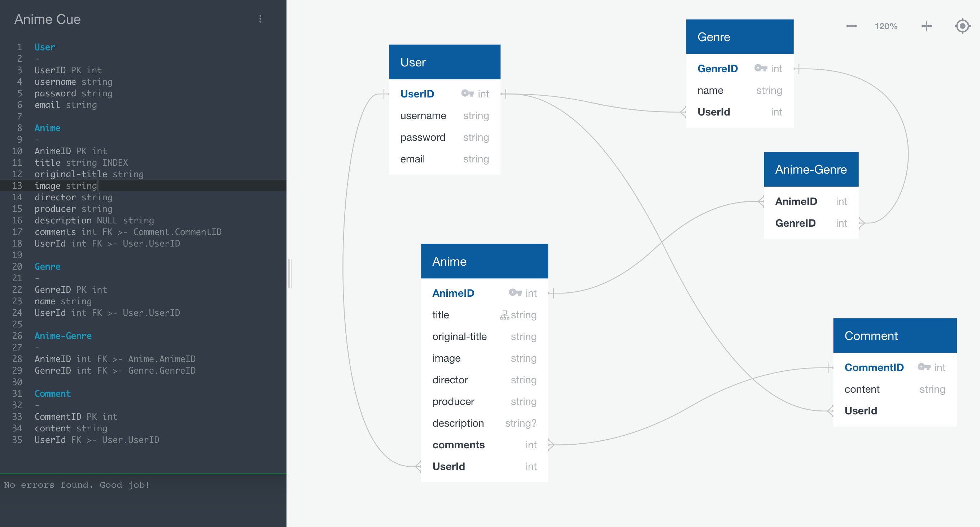The image size is (980, 527).
Task: Click the username row in User table
Action: click(x=444, y=116)
